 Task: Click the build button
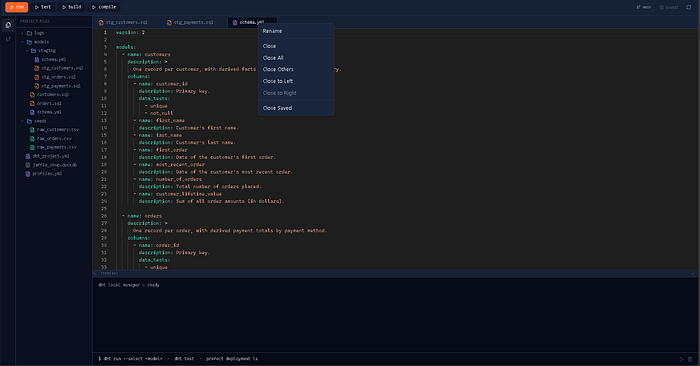71,7
